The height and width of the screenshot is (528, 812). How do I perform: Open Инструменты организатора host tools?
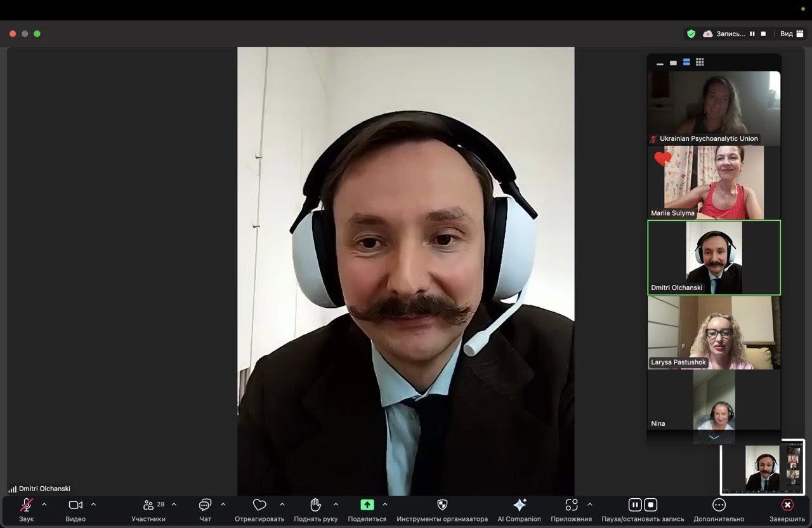(x=442, y=505)
